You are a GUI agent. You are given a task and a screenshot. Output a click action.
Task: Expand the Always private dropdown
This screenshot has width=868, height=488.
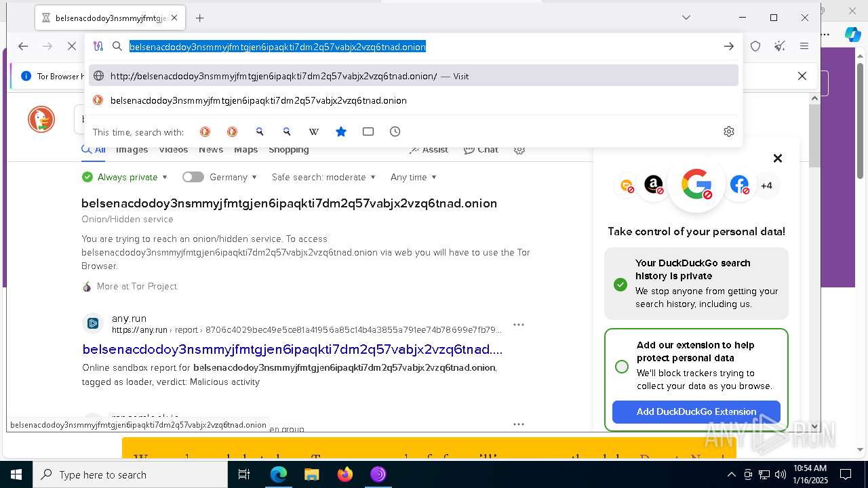tap(125, 177)
